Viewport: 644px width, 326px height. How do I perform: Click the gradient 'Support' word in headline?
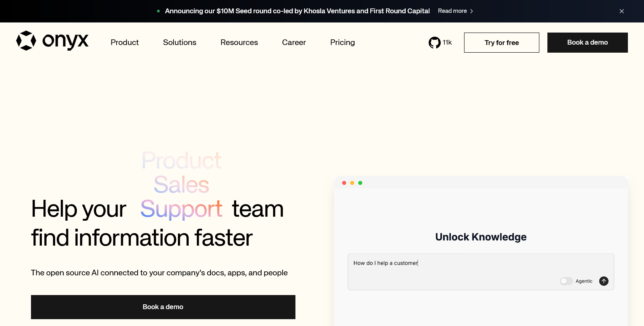(181, 209)
